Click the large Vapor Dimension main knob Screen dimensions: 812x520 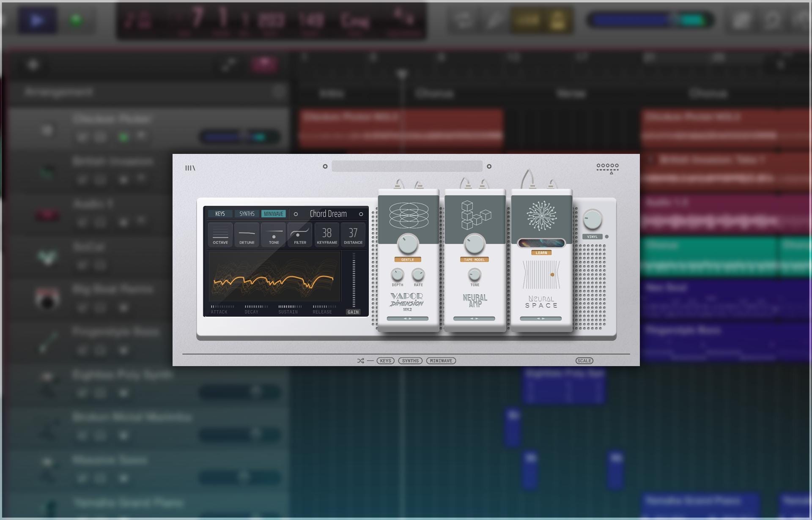tap(408, 244)
